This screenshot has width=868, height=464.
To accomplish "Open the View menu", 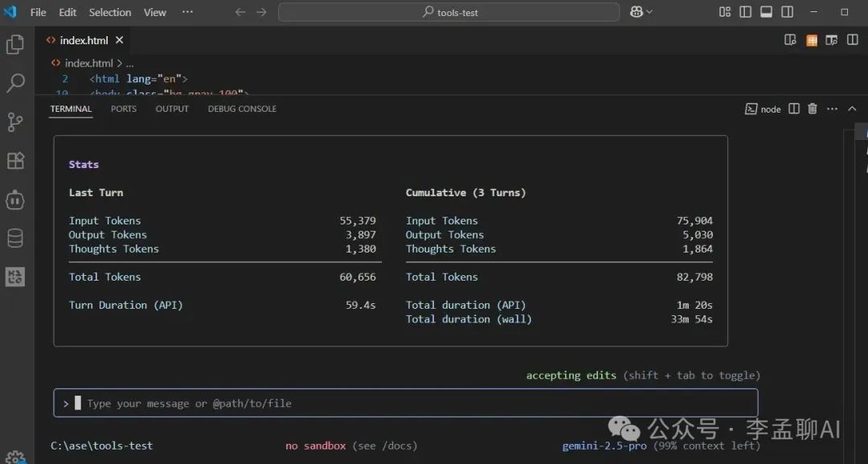I will [x=155, y=12].
